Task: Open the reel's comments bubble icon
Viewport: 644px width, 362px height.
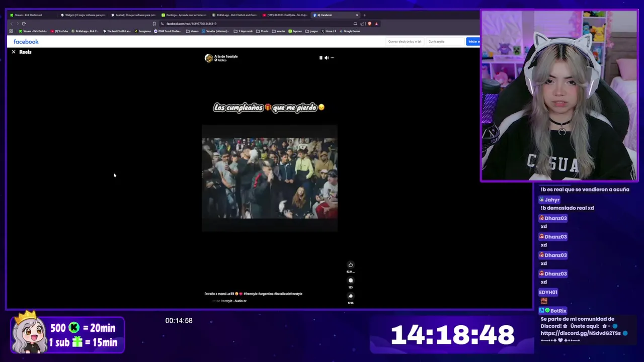Action: pyautogui.click(x=351, y=281)
